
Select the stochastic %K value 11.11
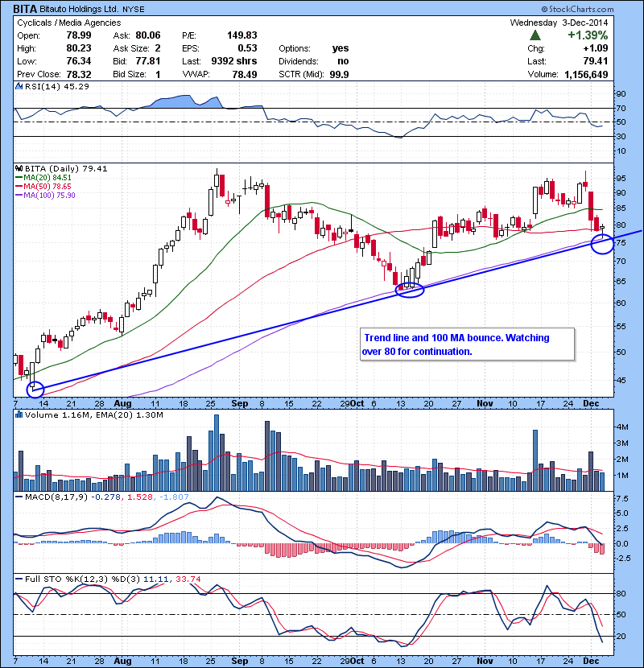[156, 579]
